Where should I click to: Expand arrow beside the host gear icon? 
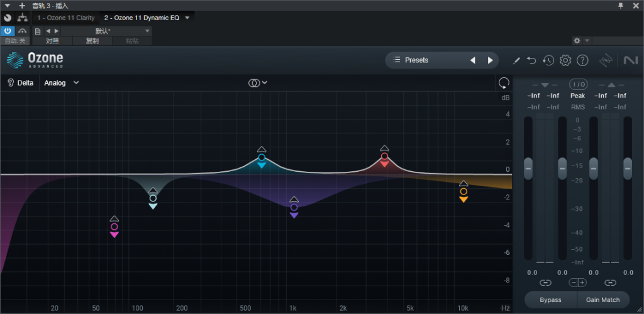(x=587, y=41)
